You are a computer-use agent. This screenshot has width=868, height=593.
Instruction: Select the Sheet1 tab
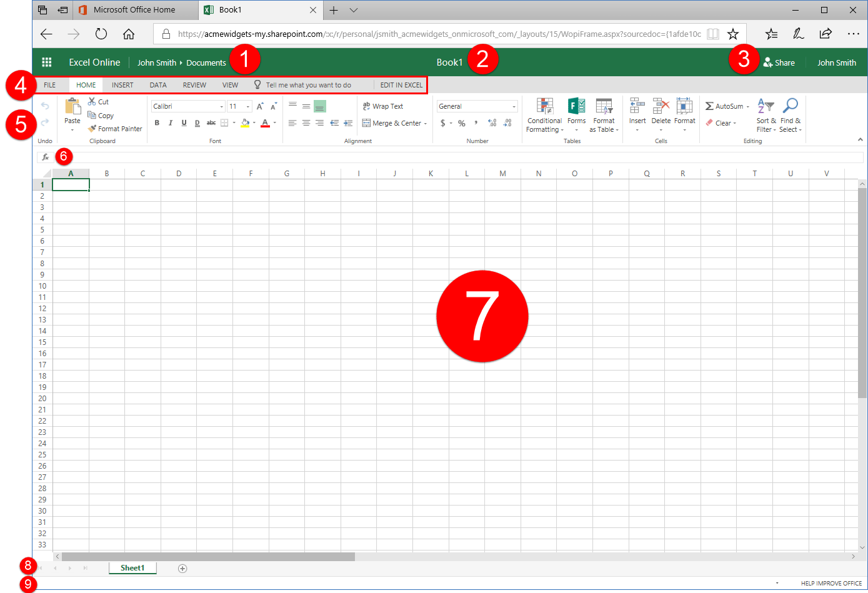tap(132, 567)
